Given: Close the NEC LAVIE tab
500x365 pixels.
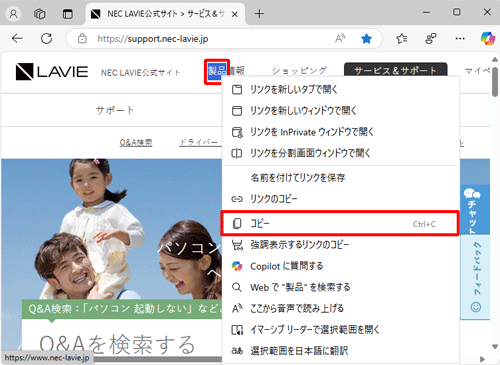Looking at the screenshot, I should coord(235,14).
